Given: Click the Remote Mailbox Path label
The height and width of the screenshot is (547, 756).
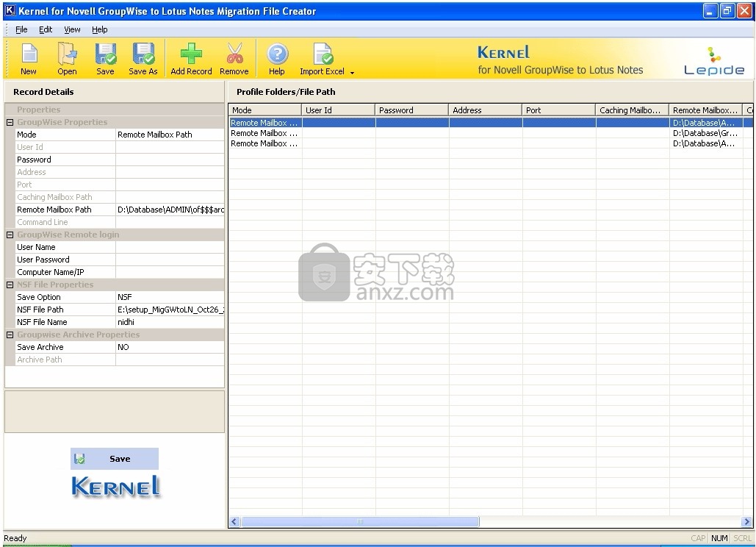Looking at the screenshot, I should (54, 210).
